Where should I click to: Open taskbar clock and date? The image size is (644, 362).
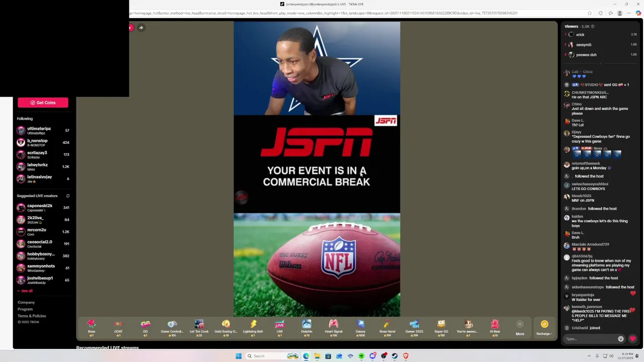(626, 356)
